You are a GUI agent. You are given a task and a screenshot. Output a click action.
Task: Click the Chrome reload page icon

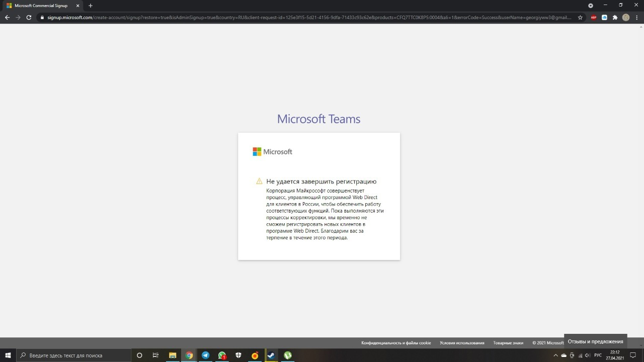pos(29,17)
